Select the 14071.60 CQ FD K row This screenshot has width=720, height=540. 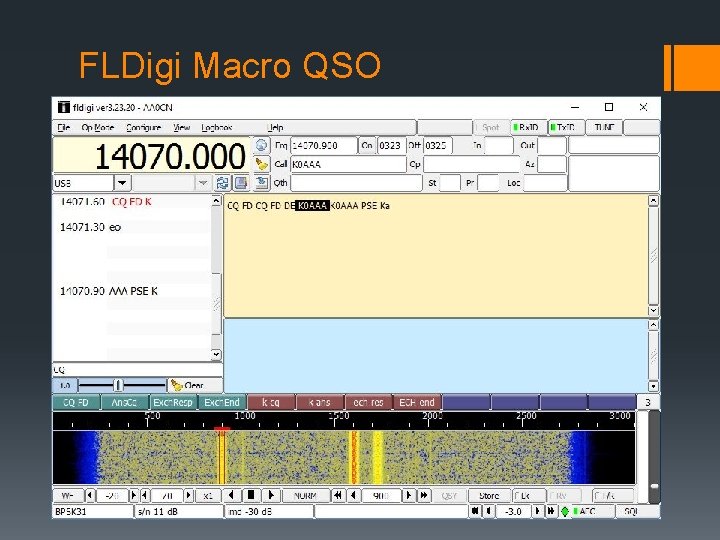point(132,202)
